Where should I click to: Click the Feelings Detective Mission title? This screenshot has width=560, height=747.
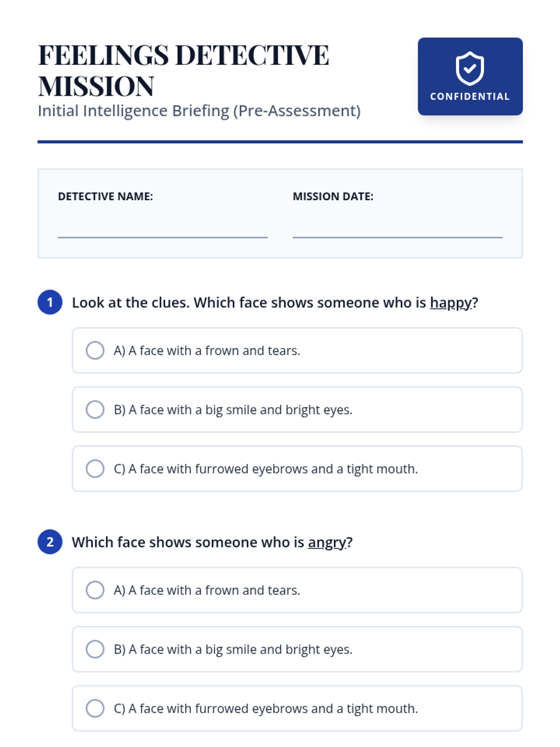183,70
